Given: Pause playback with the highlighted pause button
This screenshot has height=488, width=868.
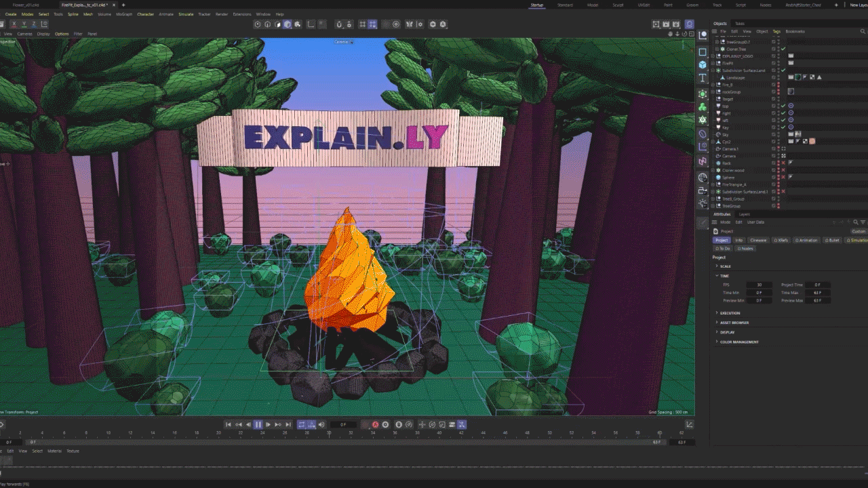Looking at the screenshot, I should pyautogui.click(x=258, y=425).
